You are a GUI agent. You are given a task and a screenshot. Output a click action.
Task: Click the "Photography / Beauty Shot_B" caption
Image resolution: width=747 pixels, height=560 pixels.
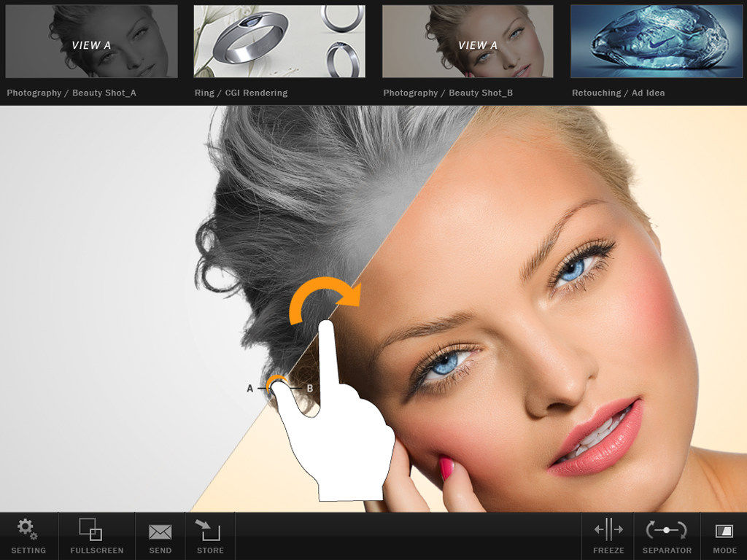[449, 93]
